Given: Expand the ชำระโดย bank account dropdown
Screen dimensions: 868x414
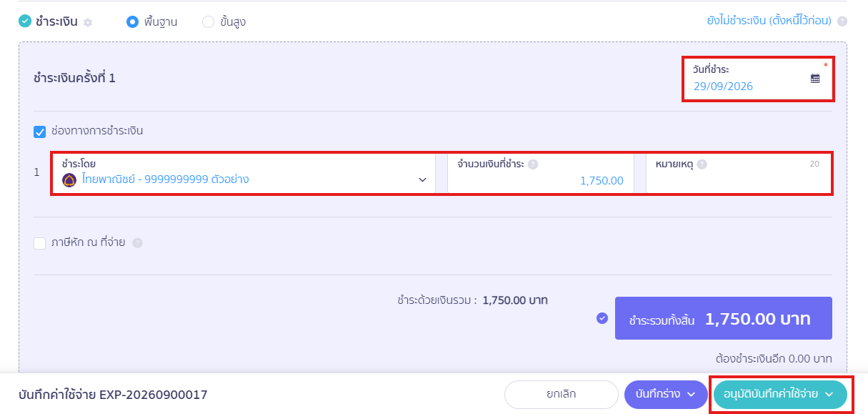Looking at the screenshot, I should 243,173.
